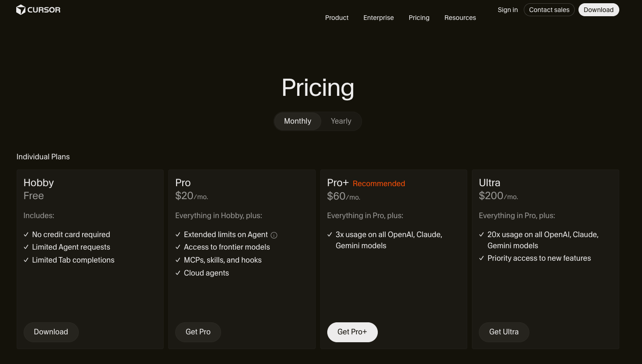Switch billing to Yearly

tap(341, 121)
